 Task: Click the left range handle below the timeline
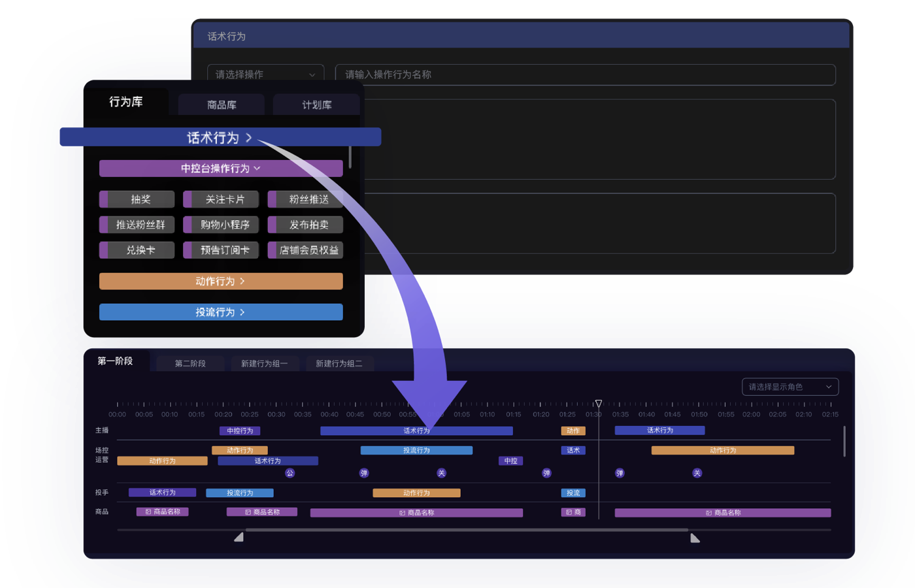coord(239,537)
